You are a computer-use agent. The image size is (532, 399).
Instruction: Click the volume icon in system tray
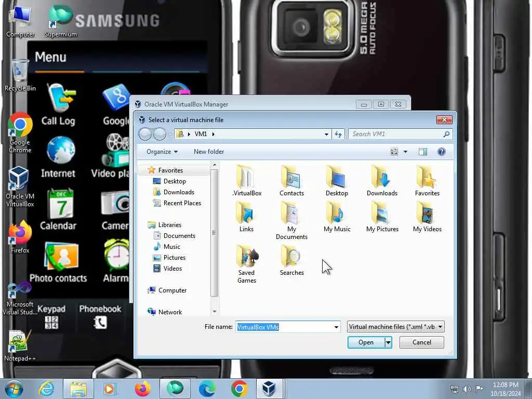467,389
